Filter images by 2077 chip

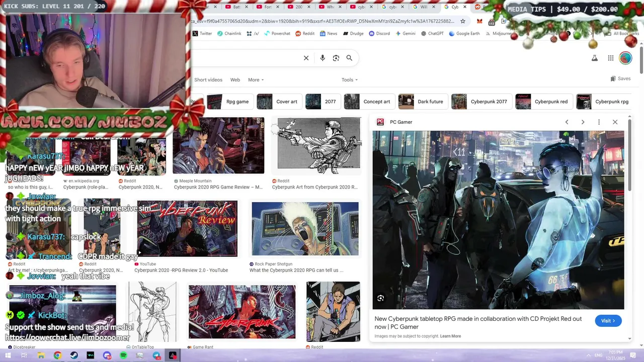(x=323, y=102)
